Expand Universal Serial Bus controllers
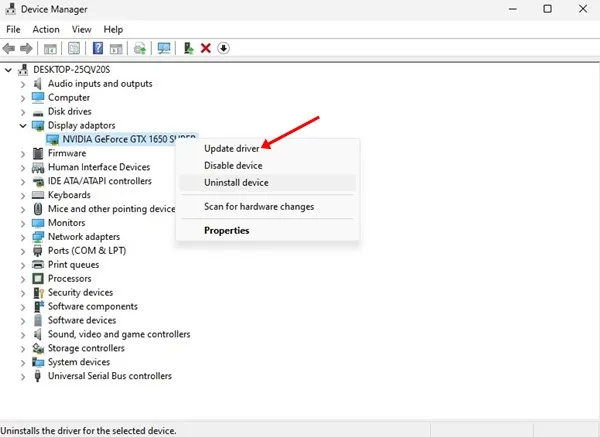 point(23,377)
